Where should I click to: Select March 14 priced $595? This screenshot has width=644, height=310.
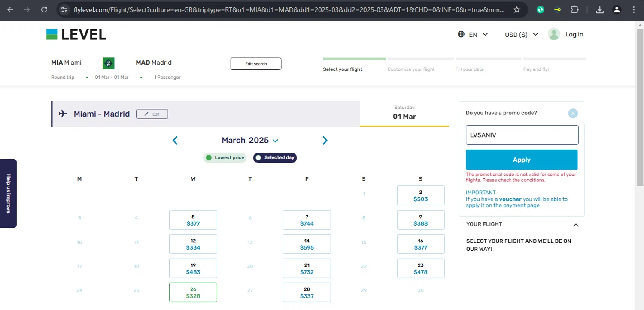(x=307, y=244)
